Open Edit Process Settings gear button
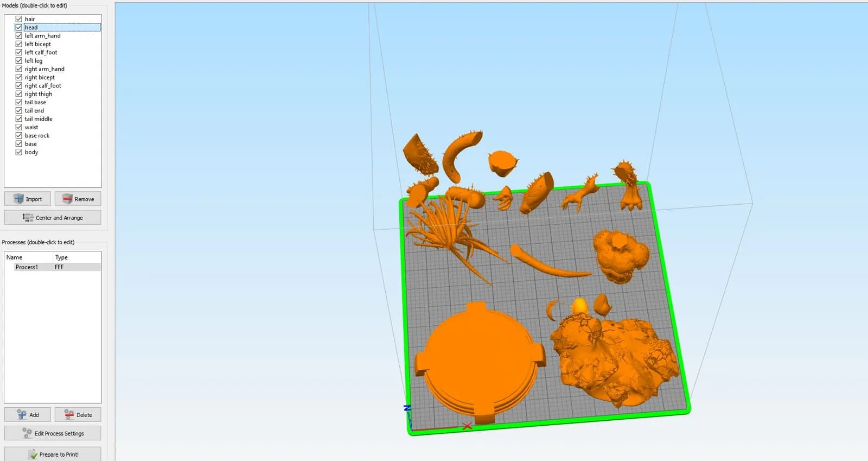The width and height of the screenshot is (868, 461). coord(27,433)
